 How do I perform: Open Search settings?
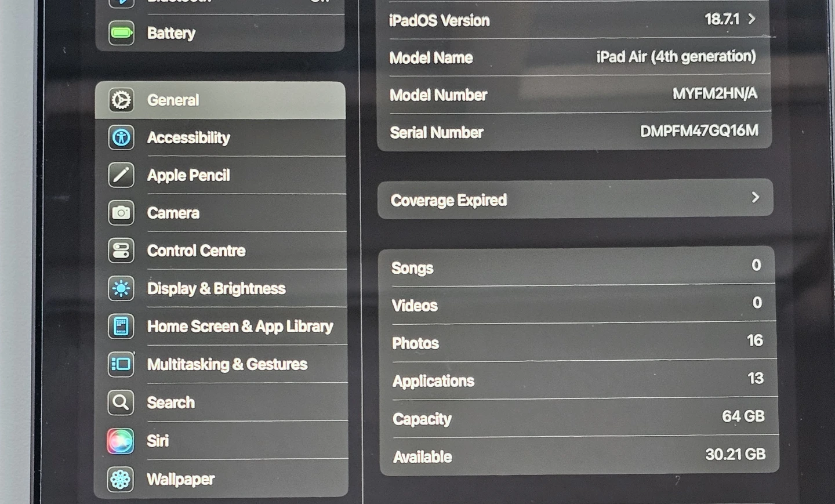(x=222, y=403)
